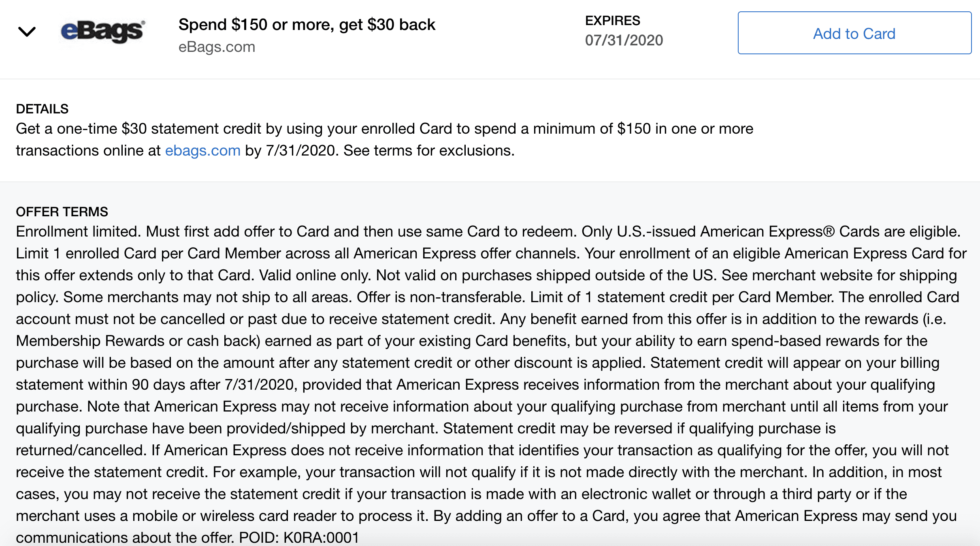The height and width of the screenshot is (546, 980).
Task: Click the EXPIRES label in the header
Action: [612, 21]
